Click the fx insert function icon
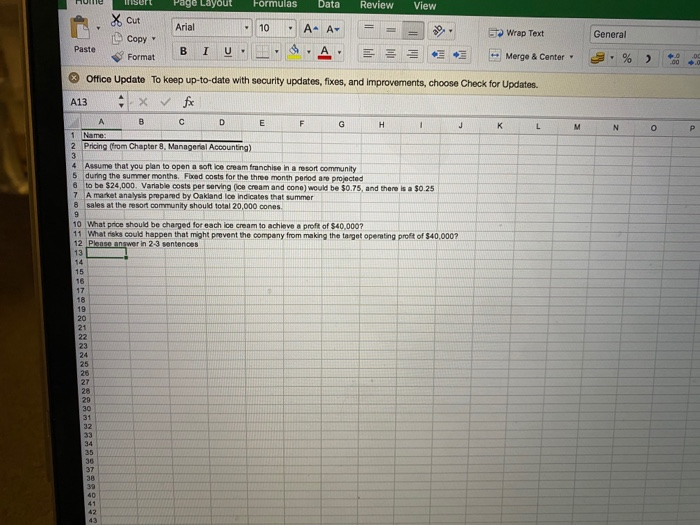 coord(188,102)
